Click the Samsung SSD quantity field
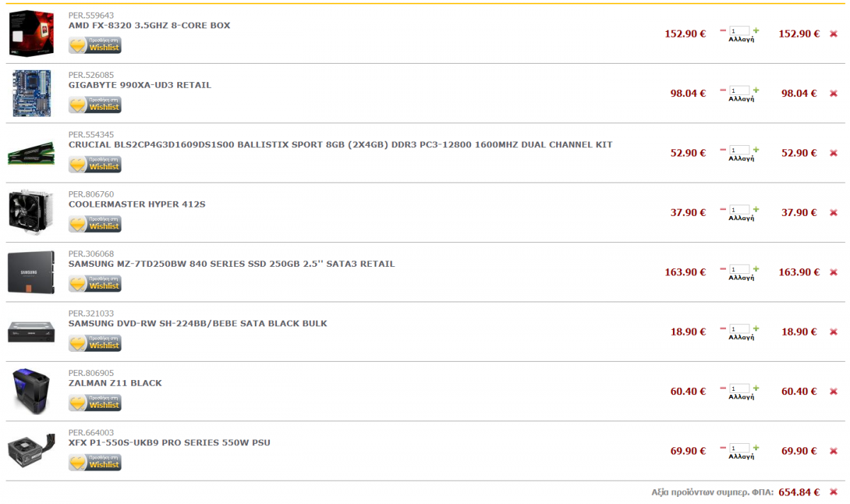The width and height of the screenshot is (850, 504). point(739,270)
